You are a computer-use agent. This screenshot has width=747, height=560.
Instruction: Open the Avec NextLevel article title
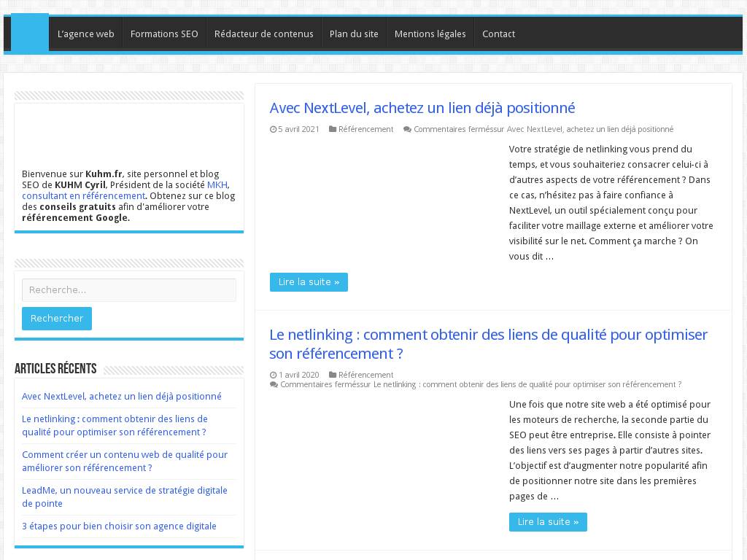tap(422, 108)
